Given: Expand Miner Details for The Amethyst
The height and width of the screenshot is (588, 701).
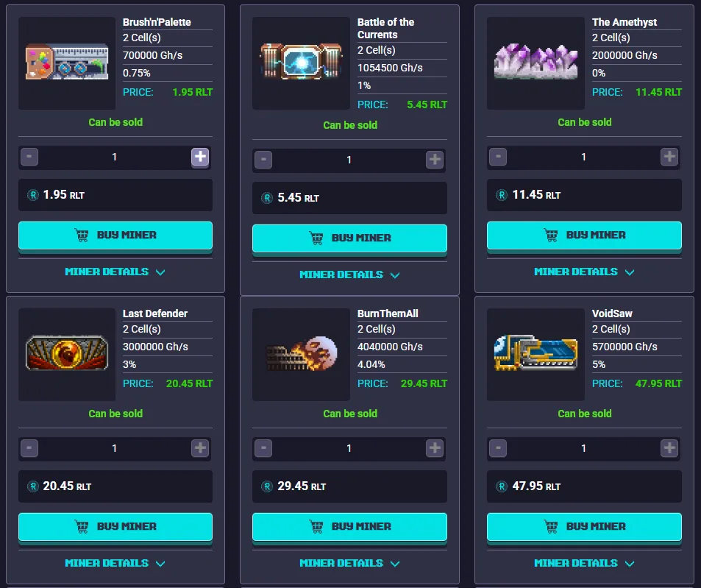Looking at the screenshot, I should (584, 272).
